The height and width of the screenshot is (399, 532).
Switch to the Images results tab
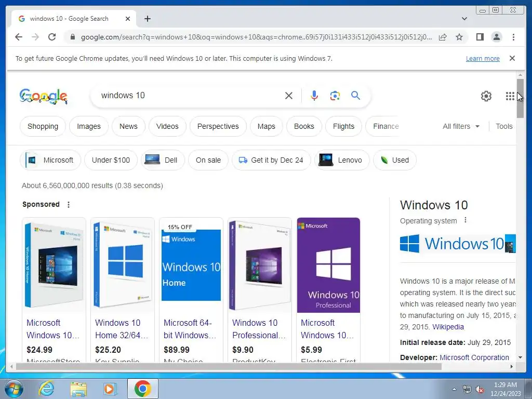pos(88,126)
